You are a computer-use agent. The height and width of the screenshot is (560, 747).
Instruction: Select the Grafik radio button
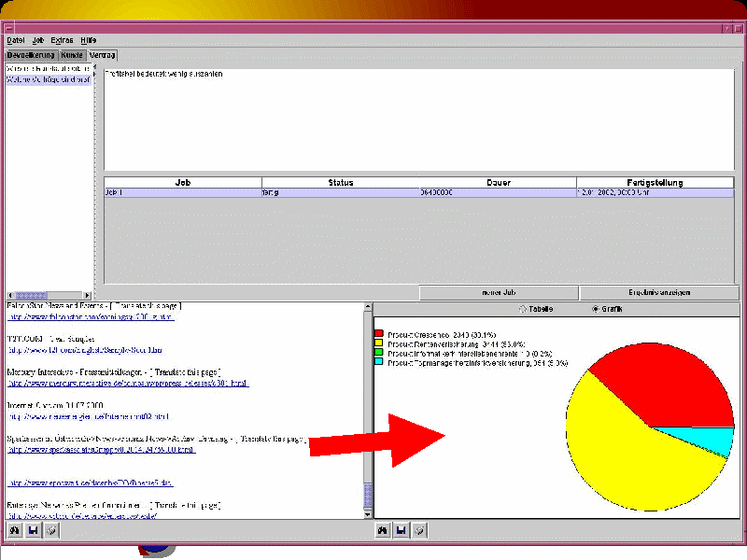click(596, 309)
